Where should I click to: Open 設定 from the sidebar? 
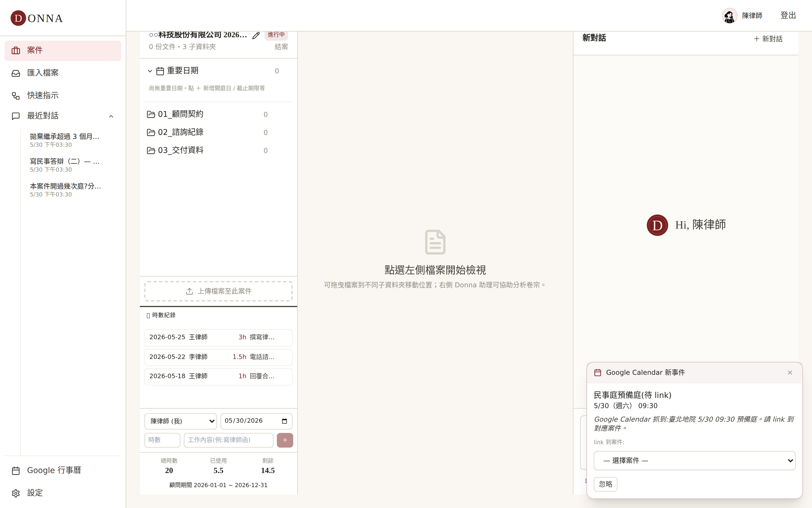pyautogui.click(x=63, y=493)
